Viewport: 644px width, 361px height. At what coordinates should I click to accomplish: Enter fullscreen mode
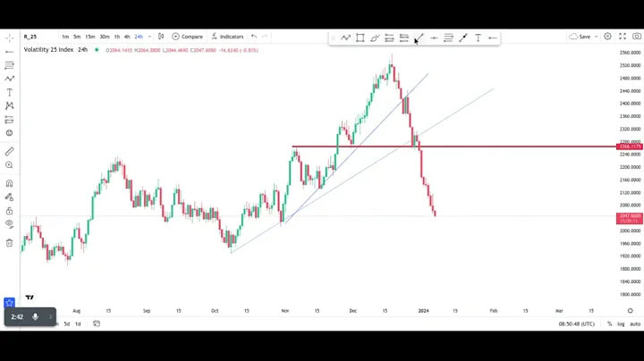[x=623, y=37]
